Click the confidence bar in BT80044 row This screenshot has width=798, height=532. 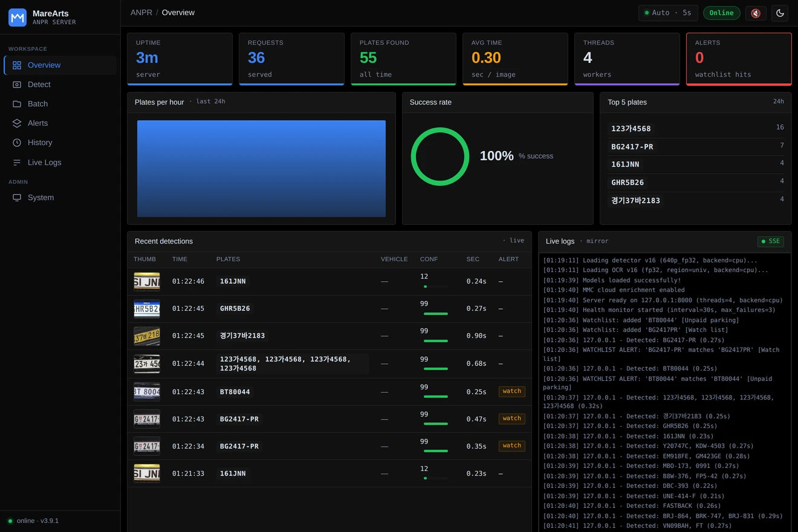pos(435,397)
